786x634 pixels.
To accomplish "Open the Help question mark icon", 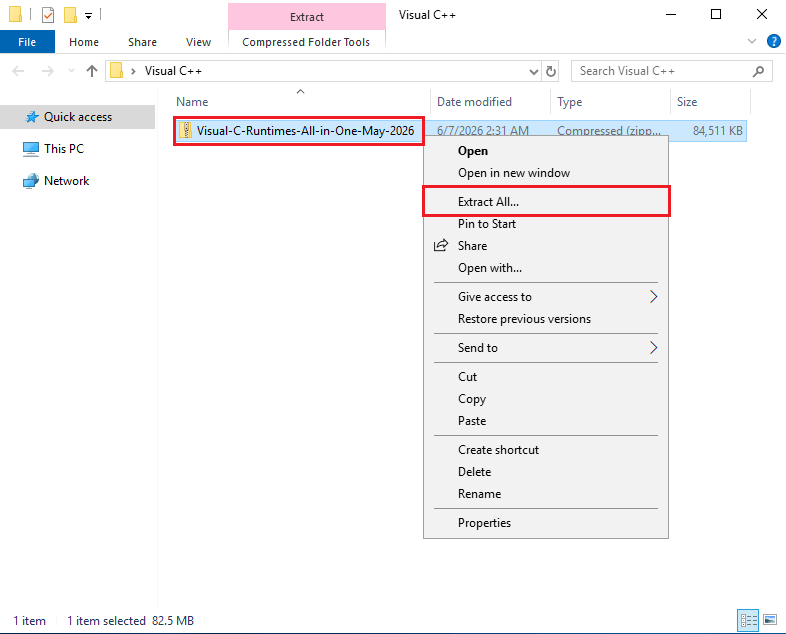I will [x=773, y=41].
